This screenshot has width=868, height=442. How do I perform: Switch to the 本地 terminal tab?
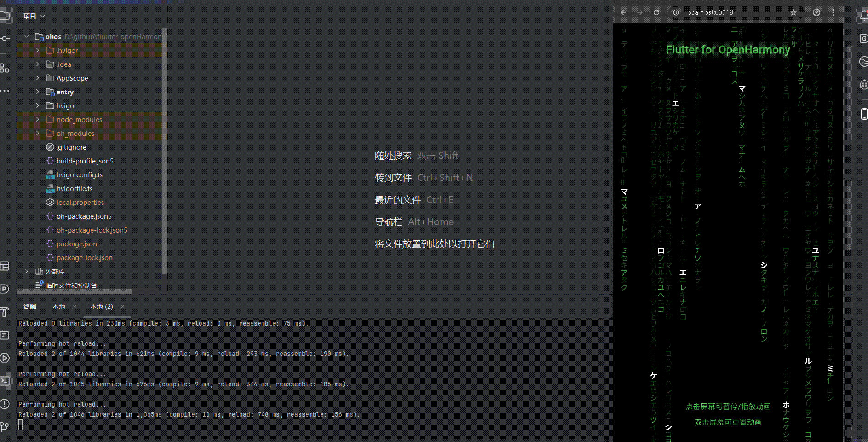pyautogui.click(x=59, y=307)
